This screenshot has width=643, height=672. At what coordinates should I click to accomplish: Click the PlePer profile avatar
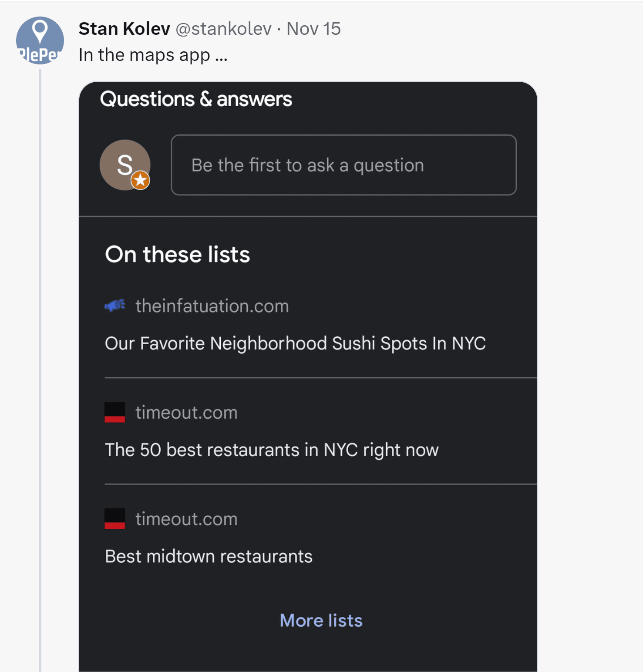click(x=40, y=40)
